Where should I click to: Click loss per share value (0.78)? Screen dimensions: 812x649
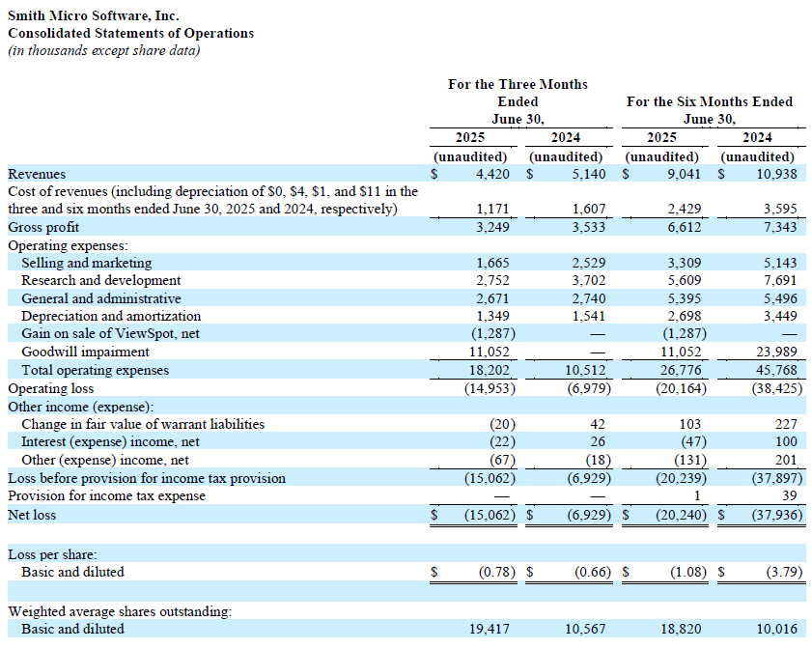click(496, 573)
